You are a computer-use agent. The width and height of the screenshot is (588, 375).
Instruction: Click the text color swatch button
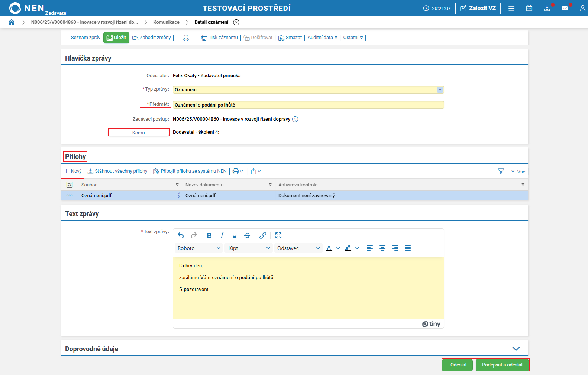point(329,248)
